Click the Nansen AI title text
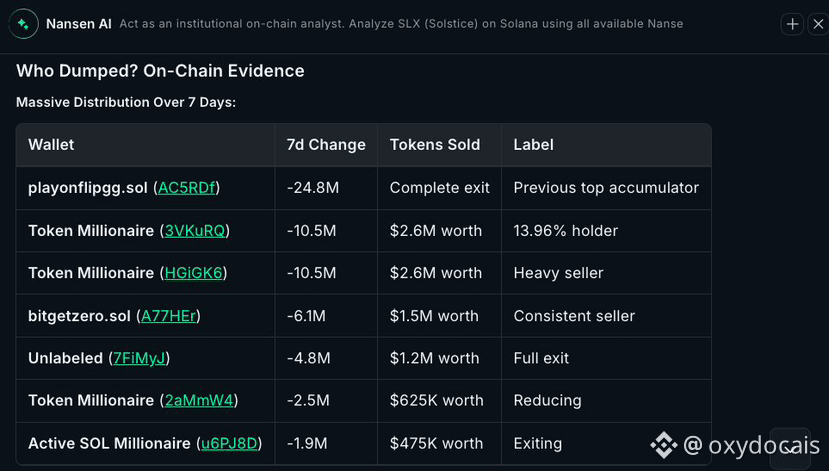This screenshot has width=829, height=471. (79, 24)
